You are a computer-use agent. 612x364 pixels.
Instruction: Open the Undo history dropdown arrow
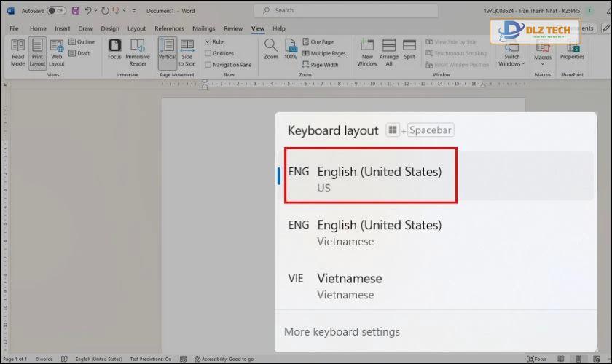point(95,11)
